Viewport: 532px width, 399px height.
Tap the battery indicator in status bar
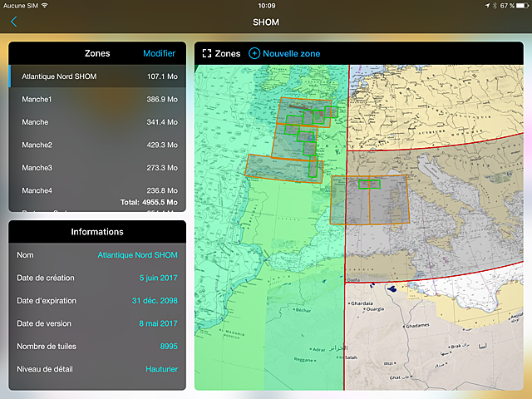(x=522, y=6)
